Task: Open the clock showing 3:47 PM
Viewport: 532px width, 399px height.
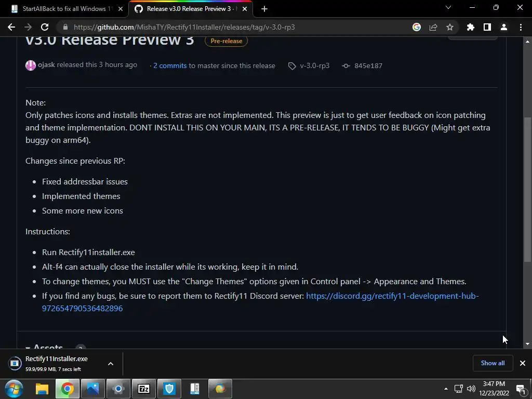Action: [x=494, y=389]
